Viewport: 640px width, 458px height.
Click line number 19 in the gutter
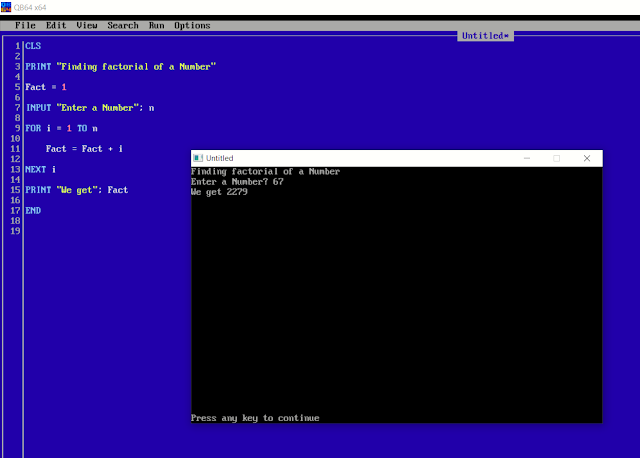[16, 231]
